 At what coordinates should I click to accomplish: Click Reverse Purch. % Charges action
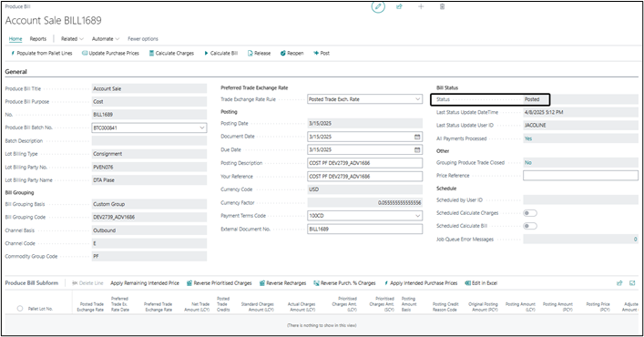pos(344,283)
